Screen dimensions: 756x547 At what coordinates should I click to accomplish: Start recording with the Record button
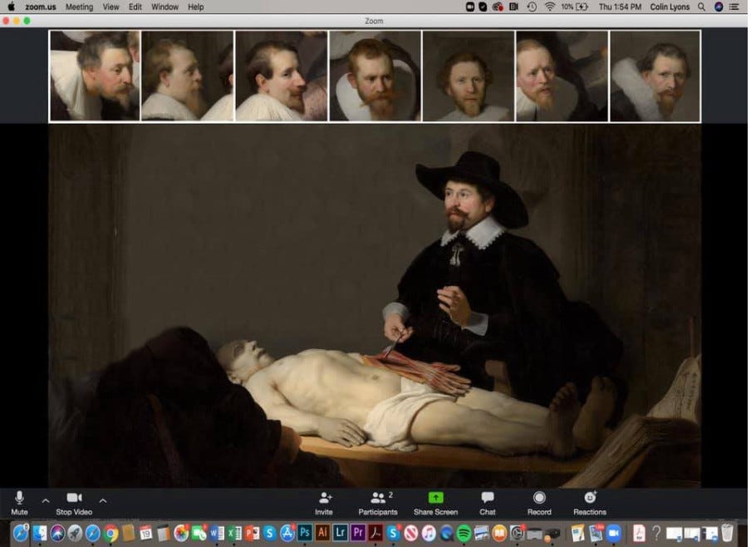pos(539,503)
